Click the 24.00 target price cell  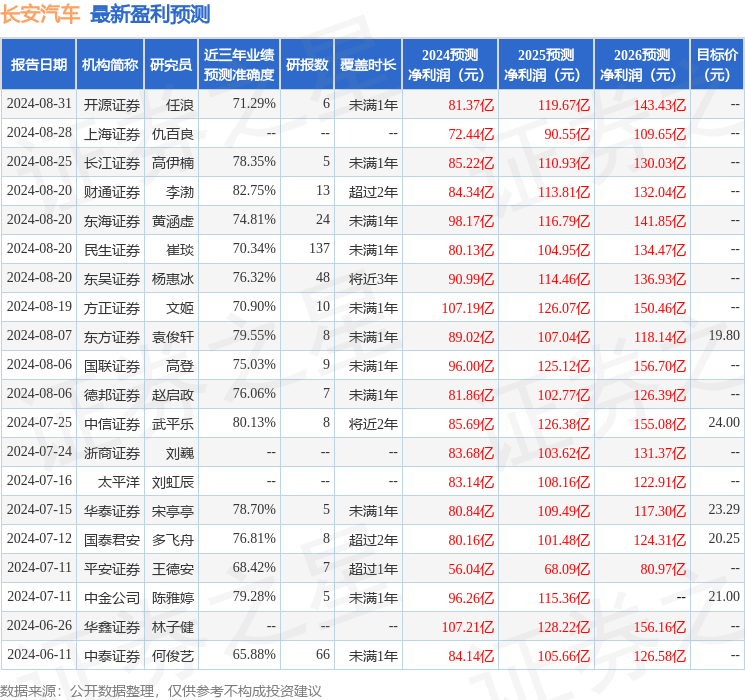coord(724,423)
